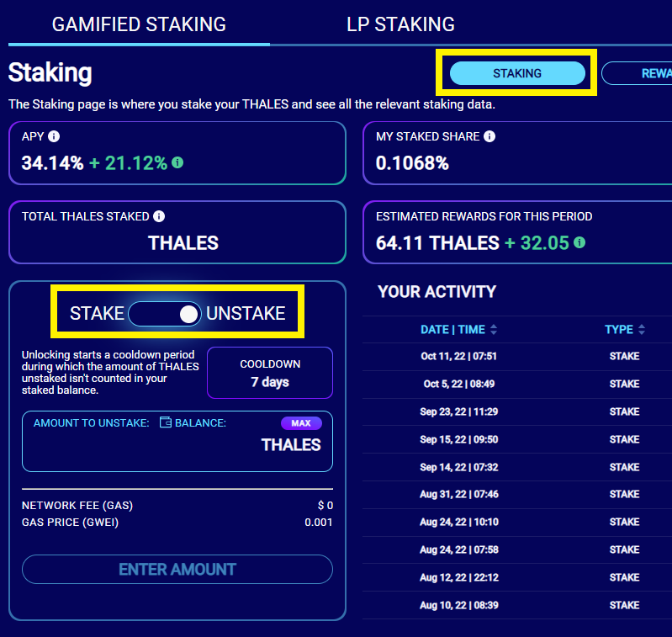Viewport: 672px width, 637px height.
Task: Show My Staked Share info icon
Action: point(489,136)
